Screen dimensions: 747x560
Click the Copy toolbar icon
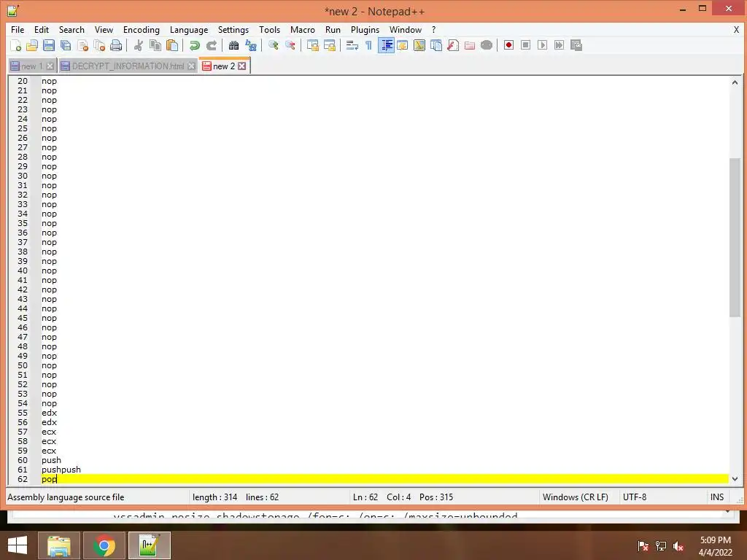[x=155, y=45]
